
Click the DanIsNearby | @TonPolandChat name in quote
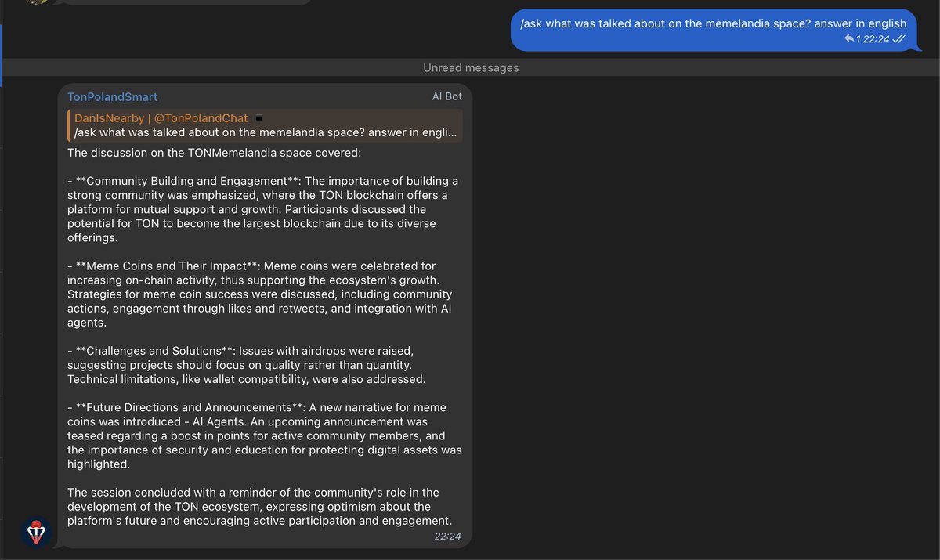pos(161,118)
